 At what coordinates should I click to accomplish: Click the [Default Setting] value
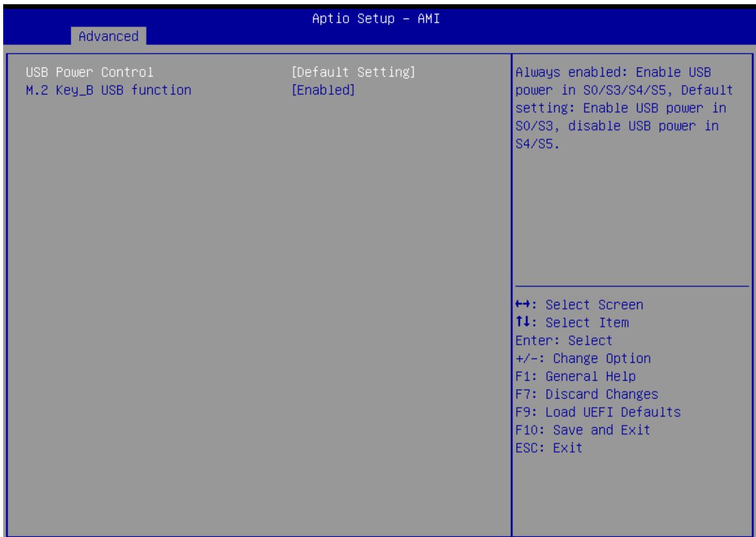tap(353, 72)
